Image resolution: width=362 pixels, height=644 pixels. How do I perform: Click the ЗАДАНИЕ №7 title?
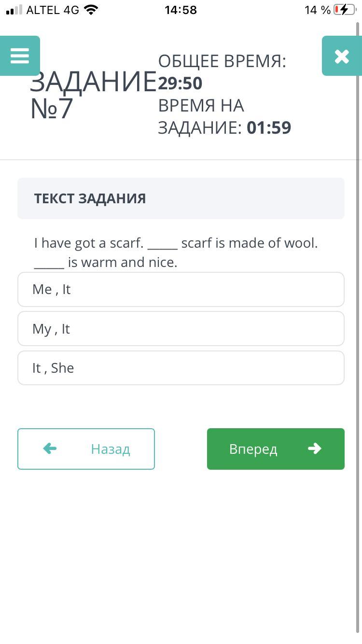coord(92,95)
